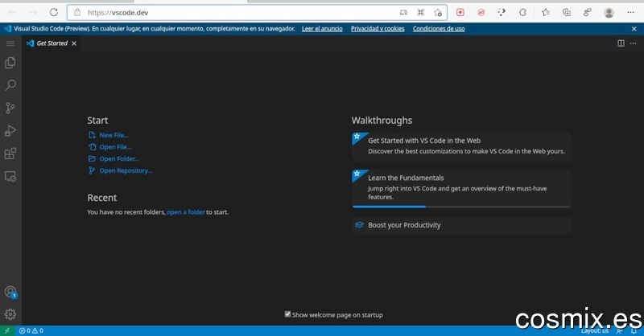
Task: Open the Search view in activity bar
Action: click(x=10, y=85)
